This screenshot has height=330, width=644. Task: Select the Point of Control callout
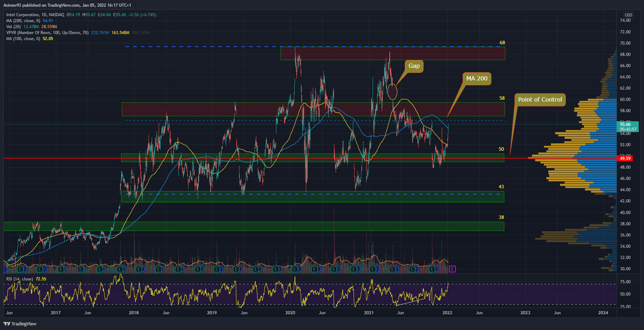540,100
